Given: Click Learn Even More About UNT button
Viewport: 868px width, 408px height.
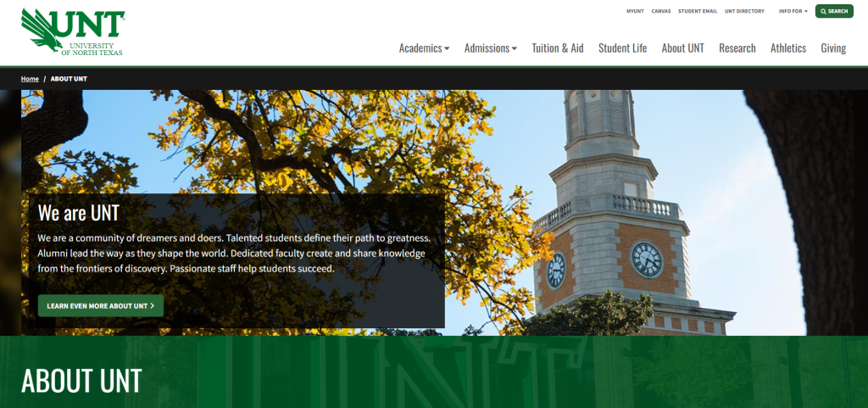Looking at the screenshot, I should [101, 305].
